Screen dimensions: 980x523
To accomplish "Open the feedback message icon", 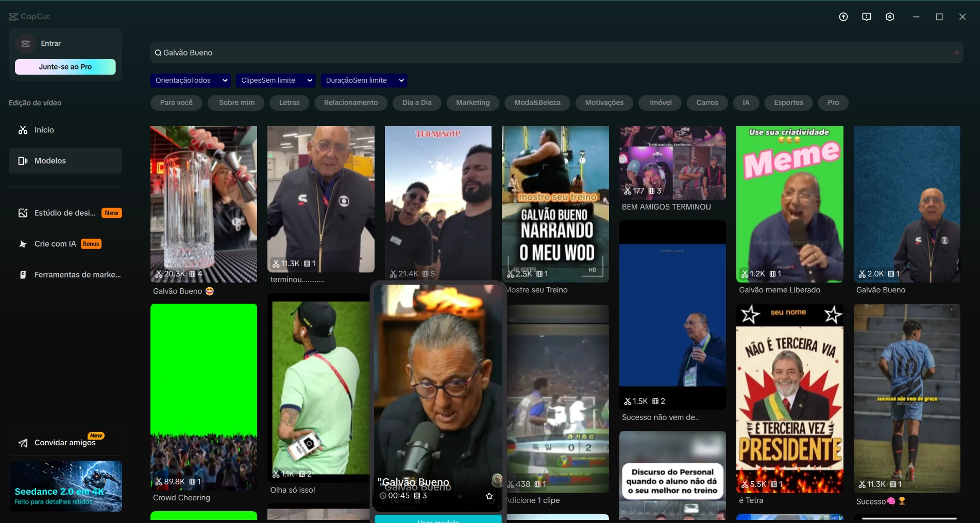I will [867, 17].
